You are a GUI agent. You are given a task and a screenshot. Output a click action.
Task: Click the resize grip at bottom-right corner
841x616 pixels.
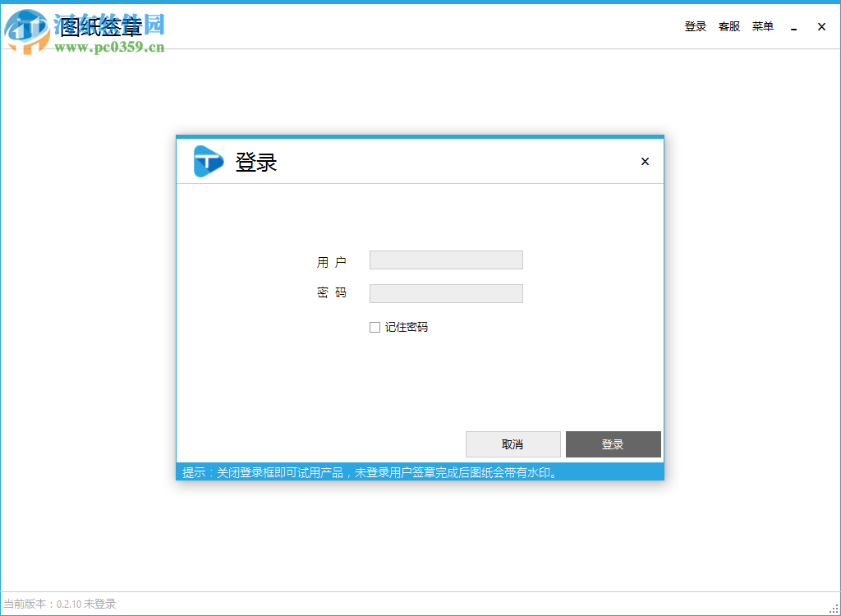click(x=834, y=610)
